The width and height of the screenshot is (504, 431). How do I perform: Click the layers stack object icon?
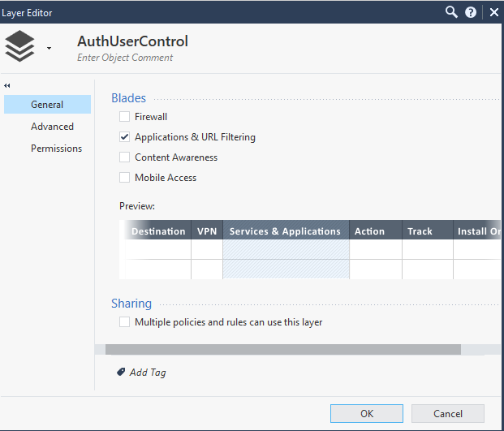pyautogui.click(x=19, y=47)
